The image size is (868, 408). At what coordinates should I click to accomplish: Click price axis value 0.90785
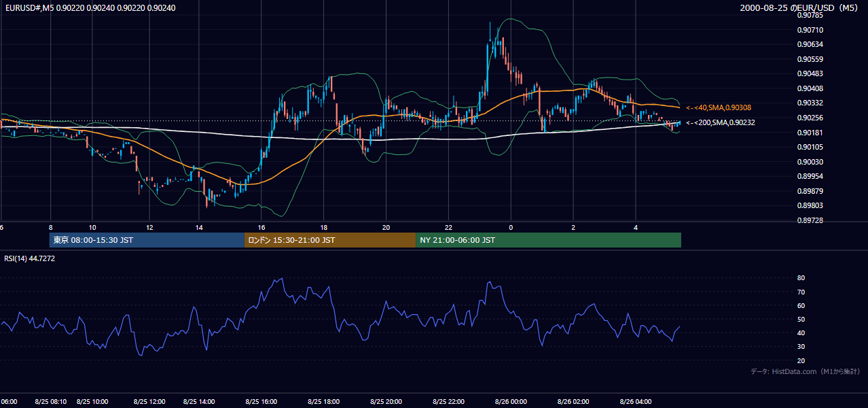point(810,15)
